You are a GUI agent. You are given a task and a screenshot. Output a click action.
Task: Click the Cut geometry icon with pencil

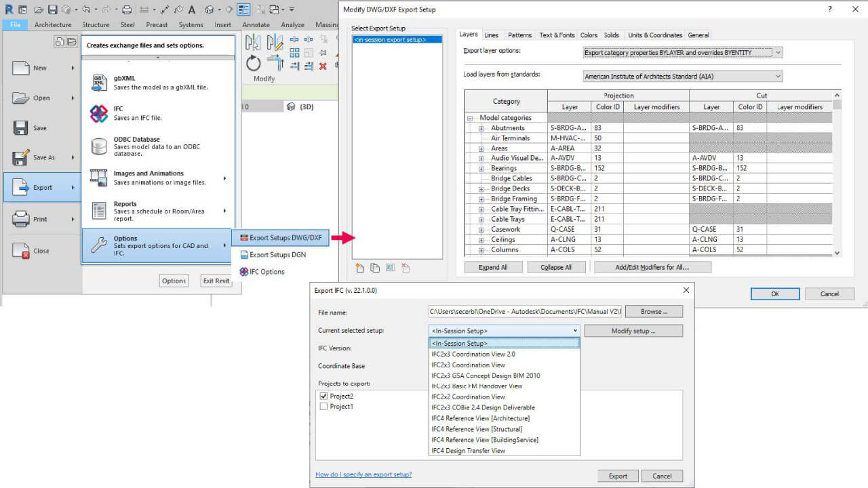275,42
